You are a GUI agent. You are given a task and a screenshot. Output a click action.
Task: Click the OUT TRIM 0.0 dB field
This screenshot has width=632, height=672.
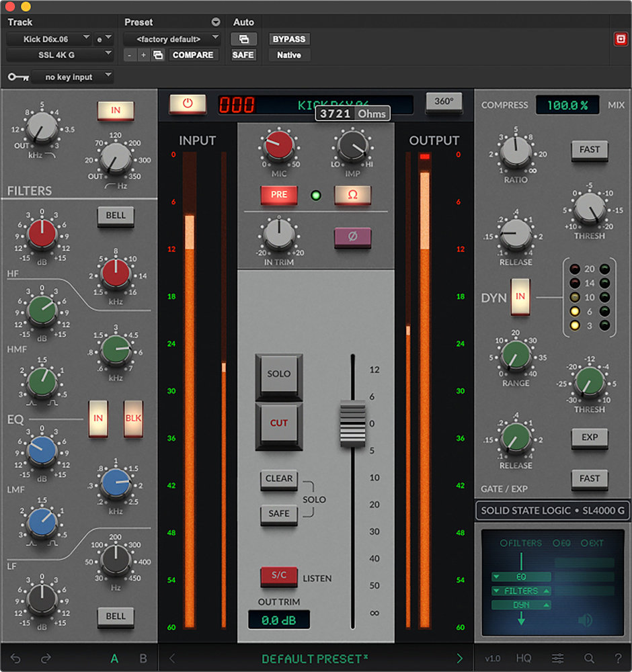coord(279,620)
